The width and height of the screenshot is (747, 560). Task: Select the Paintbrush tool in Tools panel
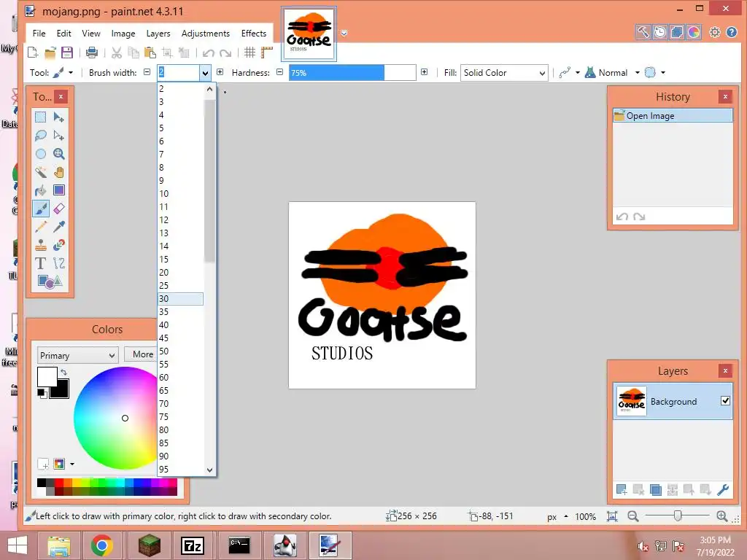[x=41, y=209]
